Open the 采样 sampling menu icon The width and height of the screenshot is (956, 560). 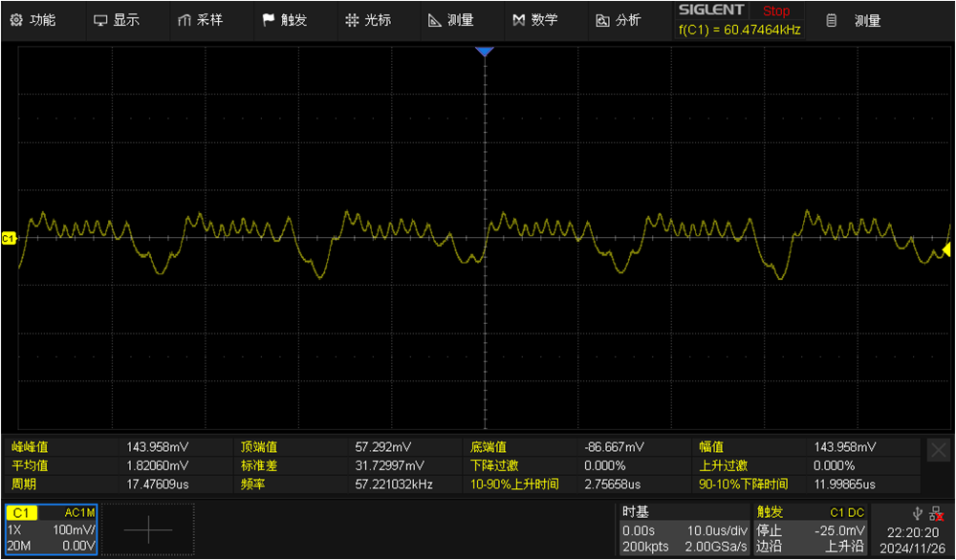click(197, 19)
